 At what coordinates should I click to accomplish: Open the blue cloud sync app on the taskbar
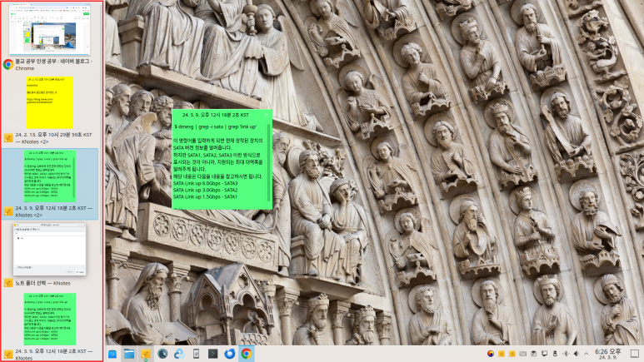[x=179, y=354]
